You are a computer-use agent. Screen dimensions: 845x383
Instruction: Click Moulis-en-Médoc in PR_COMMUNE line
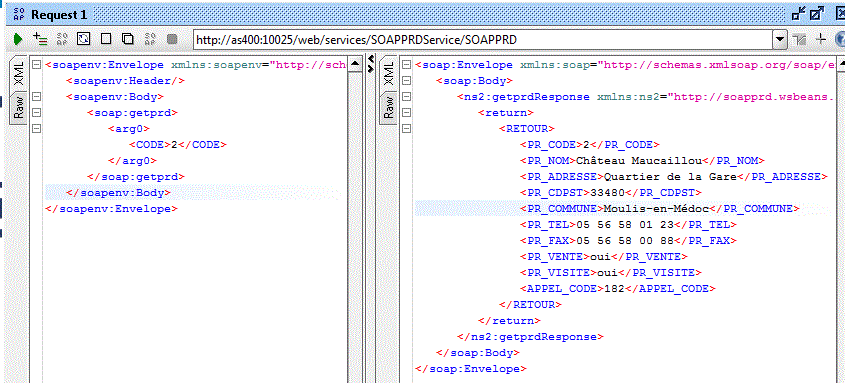point(656,208)
